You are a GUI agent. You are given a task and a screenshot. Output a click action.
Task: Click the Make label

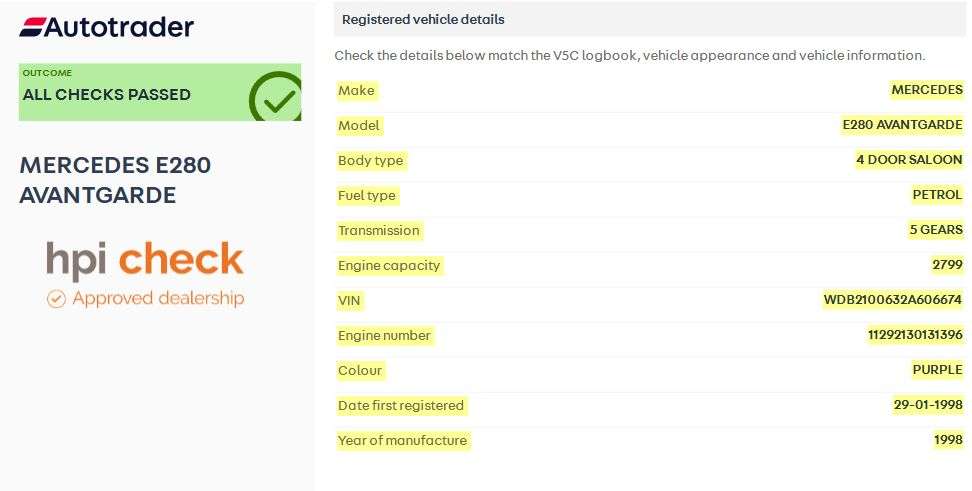click(x=356, y=90)
